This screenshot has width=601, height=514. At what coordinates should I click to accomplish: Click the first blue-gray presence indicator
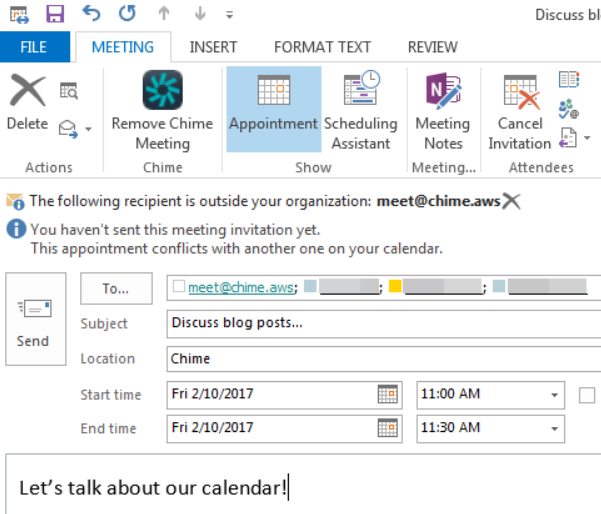[x=310, y=286]
